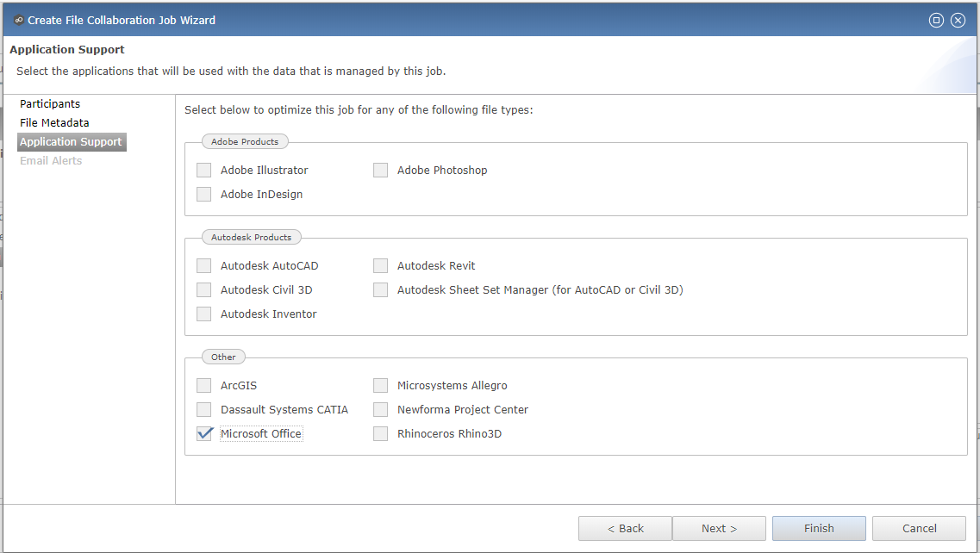The height and width of the screenshot is (553, 980).
Task: Enable the Autodesk Inventor checkbox
Action: point(203,314)
